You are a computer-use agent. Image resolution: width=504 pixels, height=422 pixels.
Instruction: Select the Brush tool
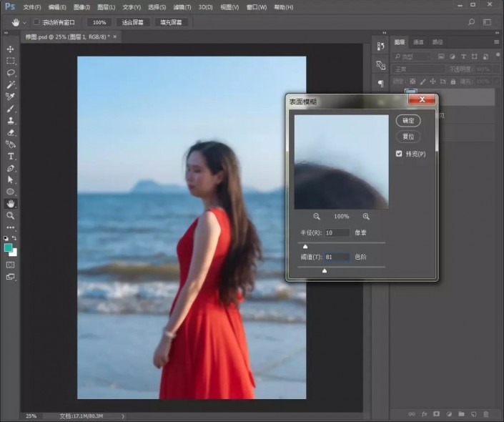[x=10, y=109]
